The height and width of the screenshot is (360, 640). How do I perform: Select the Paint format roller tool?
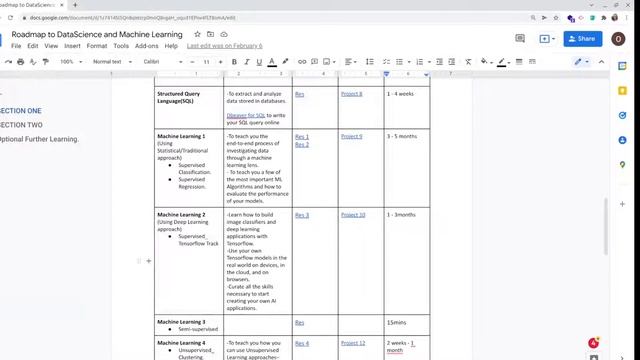coord(46,62)
